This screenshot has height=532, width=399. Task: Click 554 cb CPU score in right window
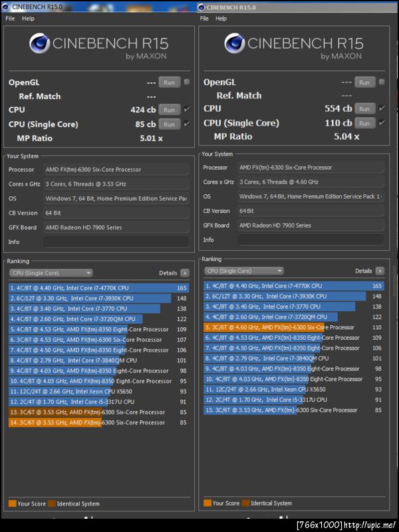(338, 108)
